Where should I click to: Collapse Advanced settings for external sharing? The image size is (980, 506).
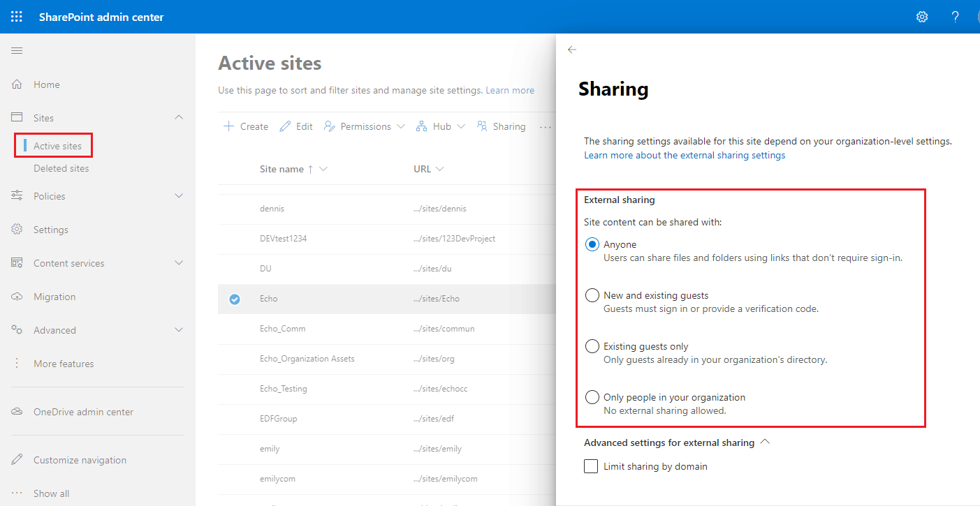point(765,442)
